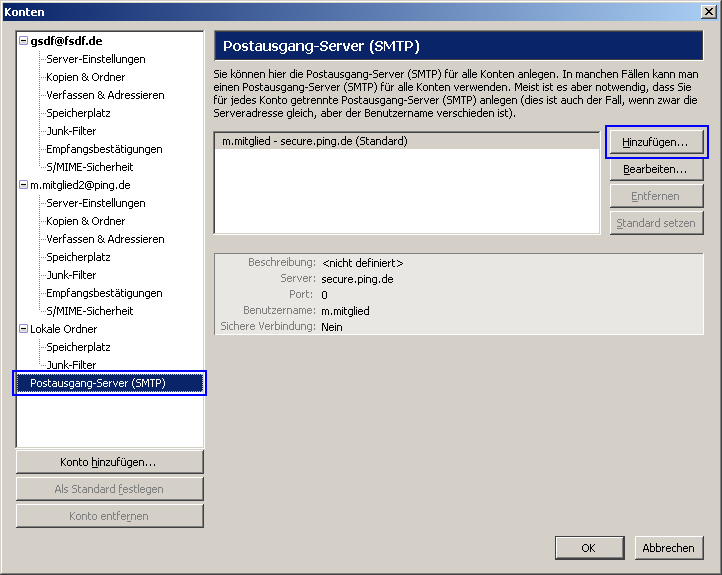The image size is (722, 575).
Task: Click the Bearbeiten... button
Action: tap(655, 169)
